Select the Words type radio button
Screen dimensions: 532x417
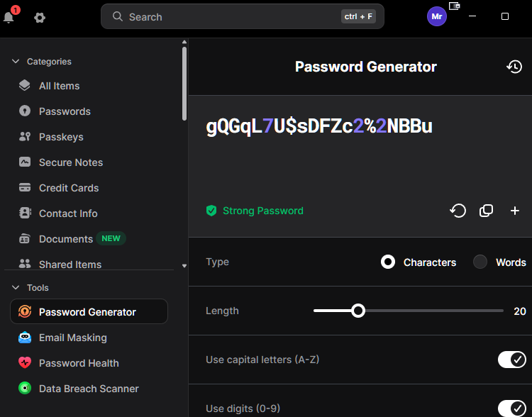[480, 262]
